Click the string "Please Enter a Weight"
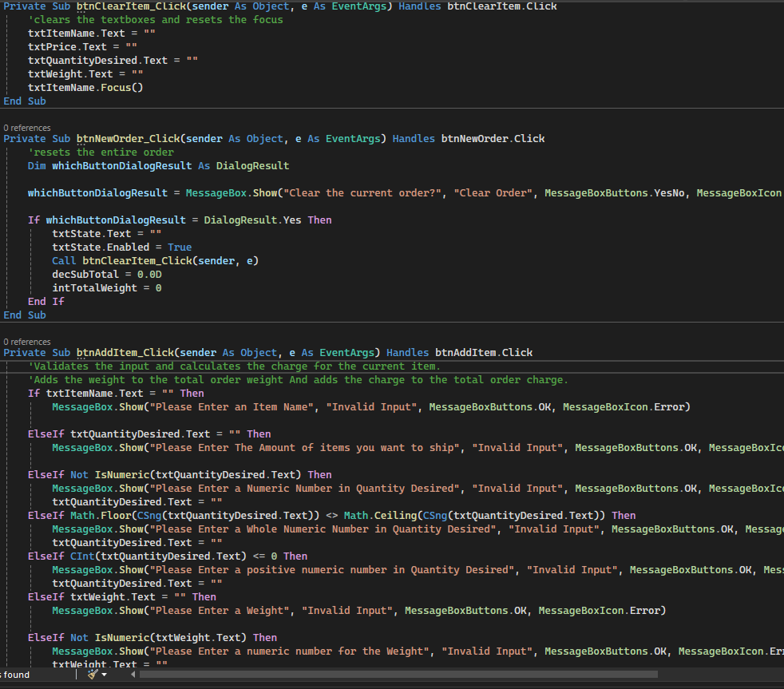The height and width of the screenshot is (689, 784). (x=220, y=611)
